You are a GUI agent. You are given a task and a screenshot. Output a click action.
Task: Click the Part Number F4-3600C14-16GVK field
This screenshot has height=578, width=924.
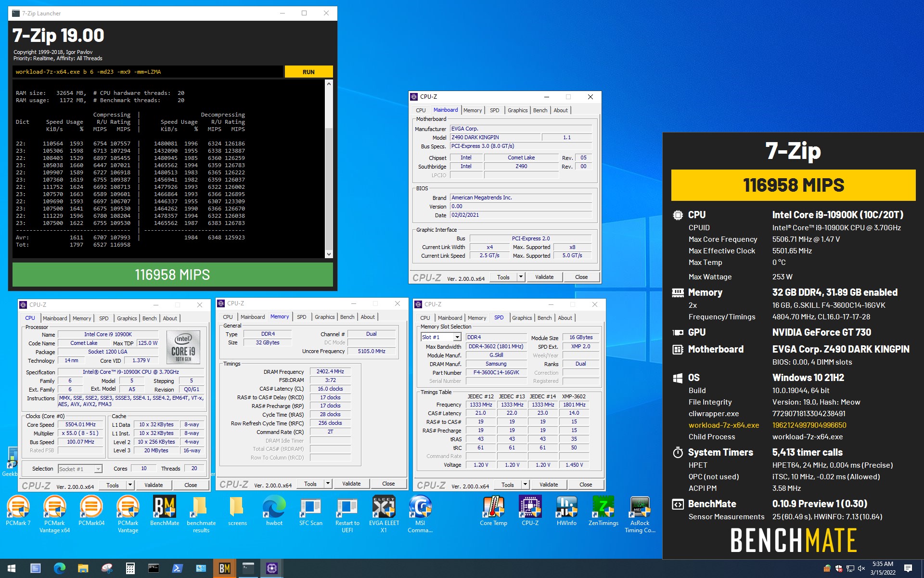click(496, 372)
